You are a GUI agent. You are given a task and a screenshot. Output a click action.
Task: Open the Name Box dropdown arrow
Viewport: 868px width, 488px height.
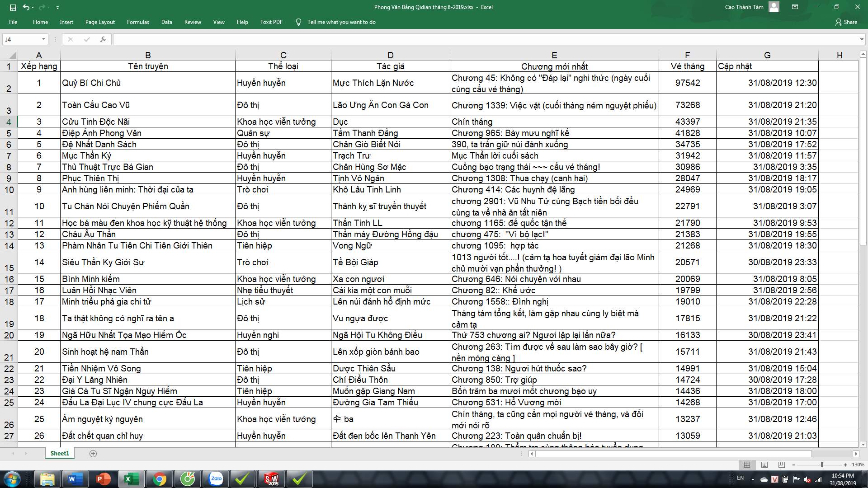(43, 39)
